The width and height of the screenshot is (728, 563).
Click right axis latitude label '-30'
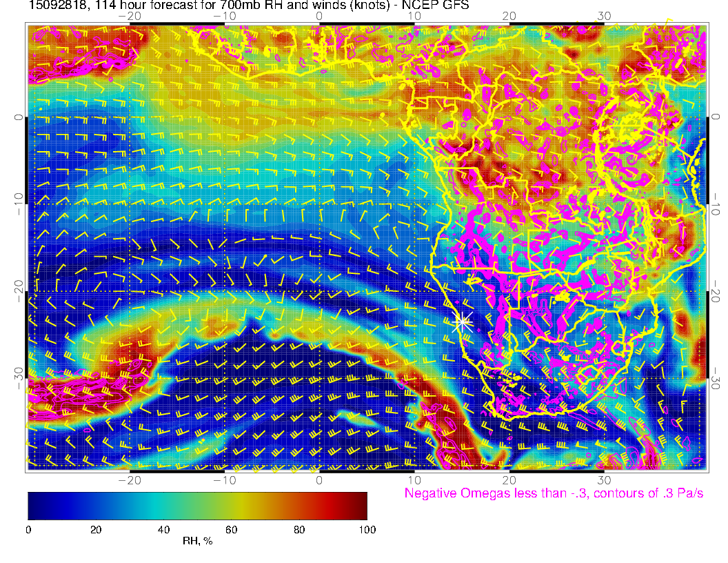tap(716, 379)
